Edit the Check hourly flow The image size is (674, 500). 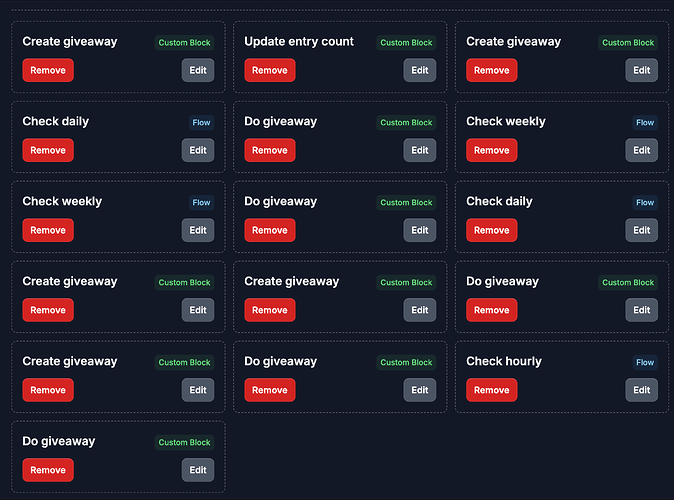642,390
